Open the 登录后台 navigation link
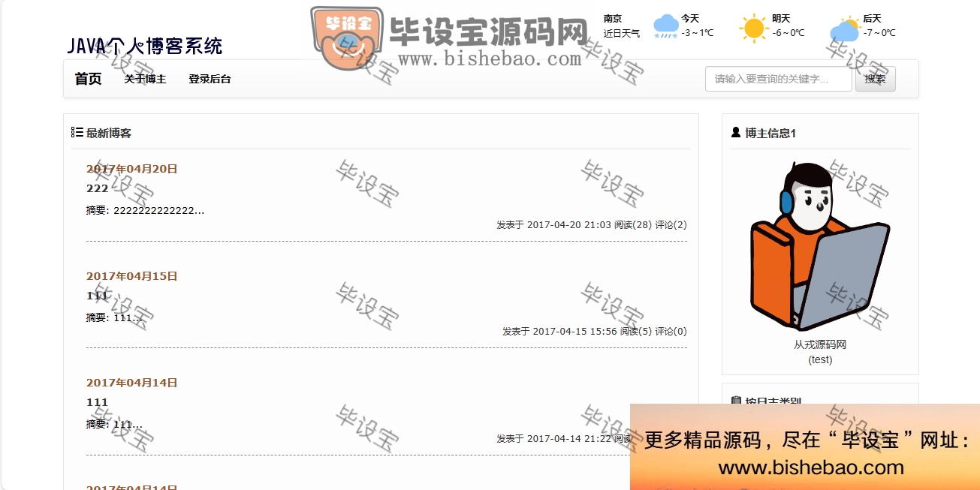Image resolution: width=980 pixels, height=490 pixels. 210,79
